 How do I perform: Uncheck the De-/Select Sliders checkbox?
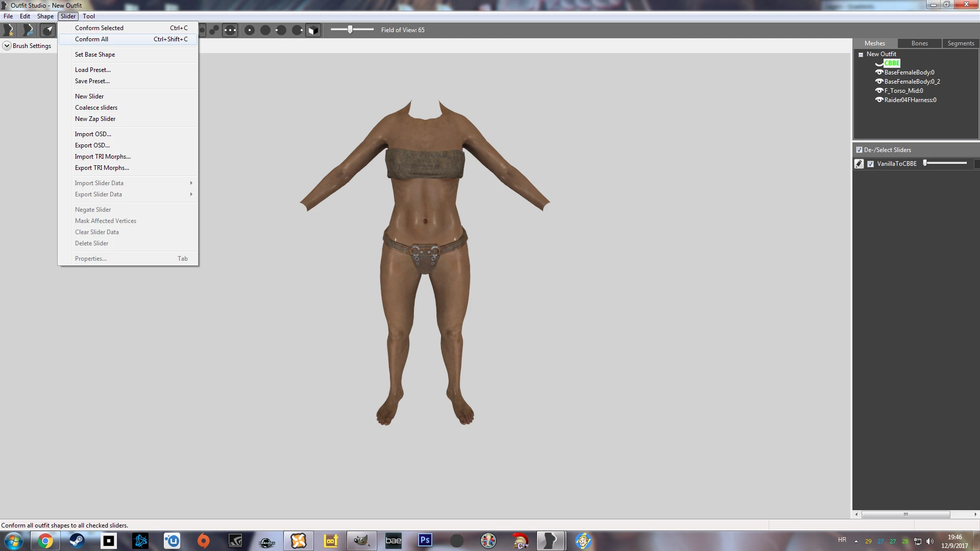(859, 150)
